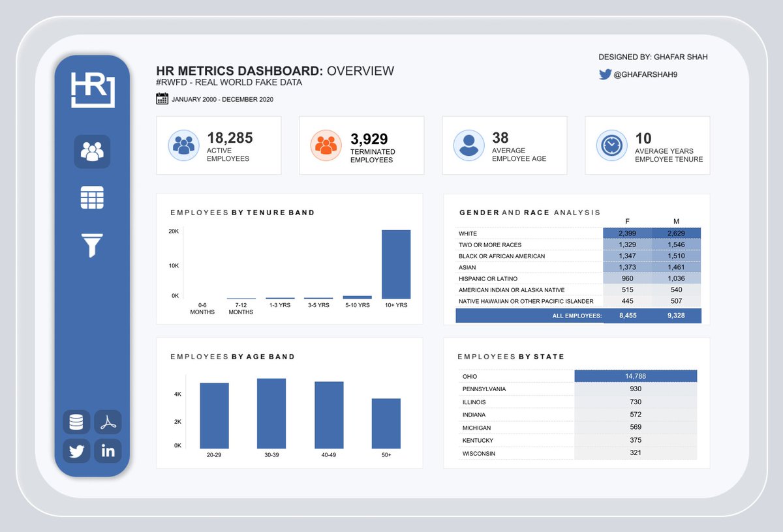
Task: Click the database icon in the sidebar
Action: coord(76,422)
